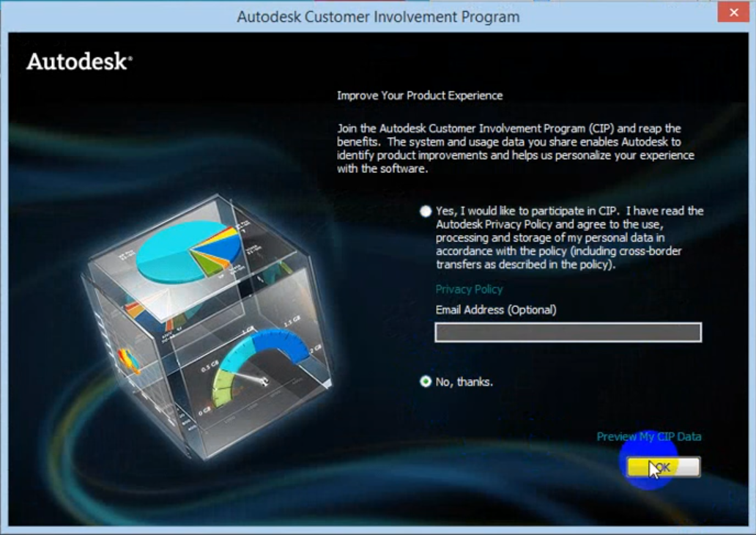Select the "Yes, I would like to participate" radio button
The image size is (756, 535).
pos(426,211)
